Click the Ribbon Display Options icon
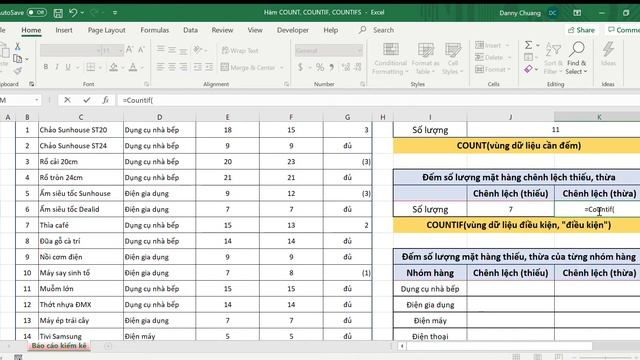 (577, 13)
